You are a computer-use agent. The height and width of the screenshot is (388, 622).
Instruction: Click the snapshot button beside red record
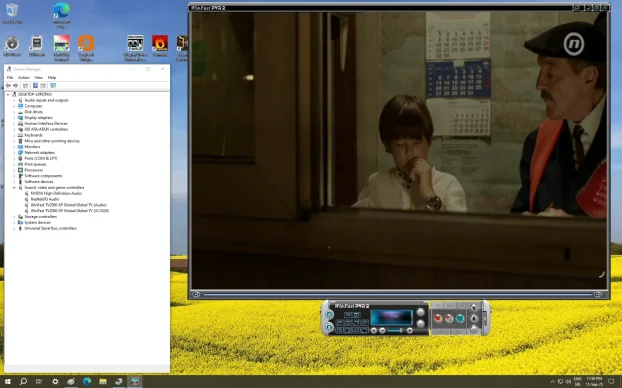pos(449,318)
